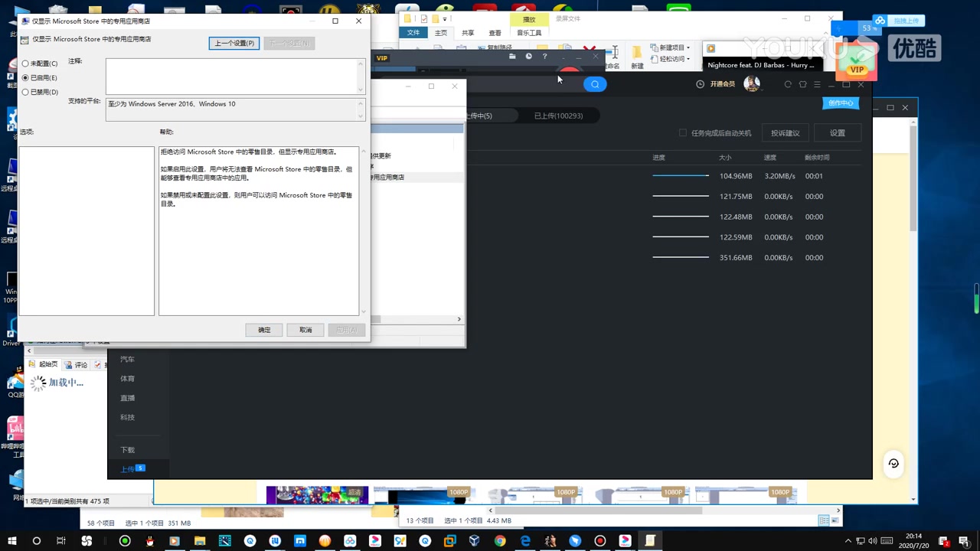Select the 已启用(E) radio button
Viewport: 980px width, 551px height.
[26, 77]
